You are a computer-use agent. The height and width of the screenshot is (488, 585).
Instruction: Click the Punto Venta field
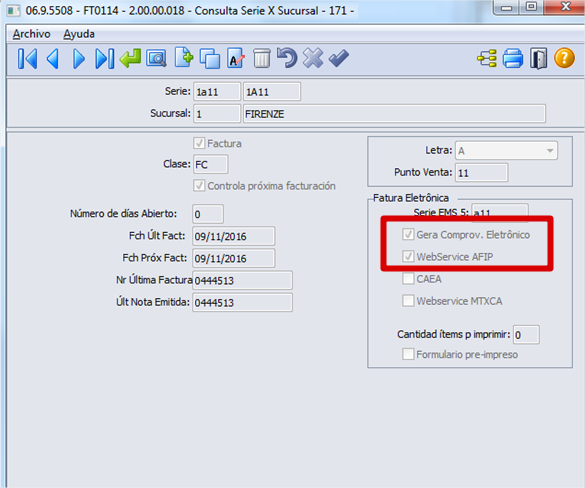click(481, 173)
